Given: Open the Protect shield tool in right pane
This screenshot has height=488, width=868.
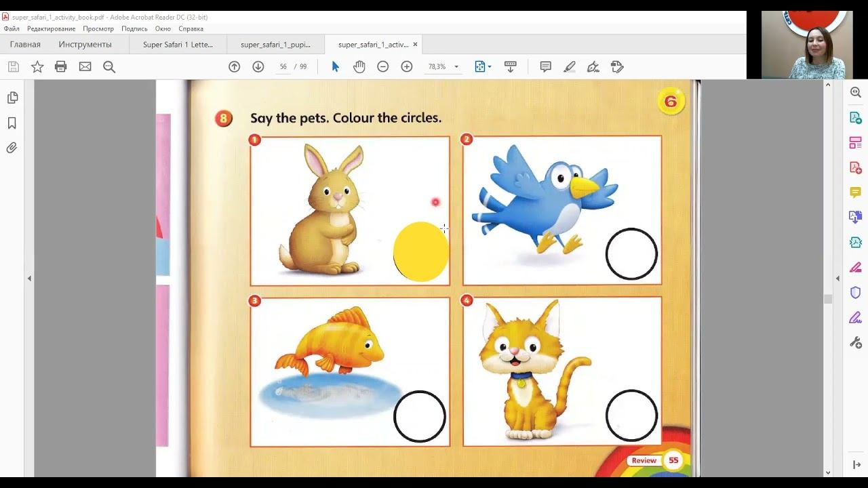Looking at the screenshot, I should click(856, 293).
